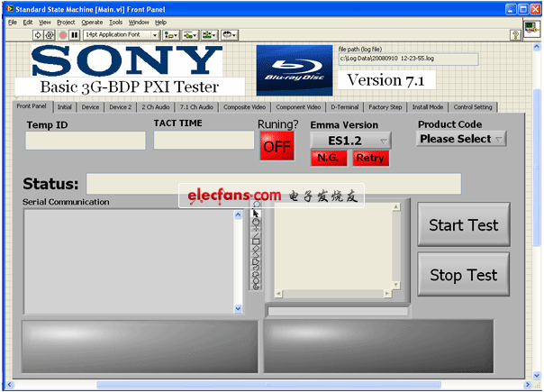The image size is (544, 392).
Task: Select the rectangle tool in picture palette
Action: pos(257,241)
